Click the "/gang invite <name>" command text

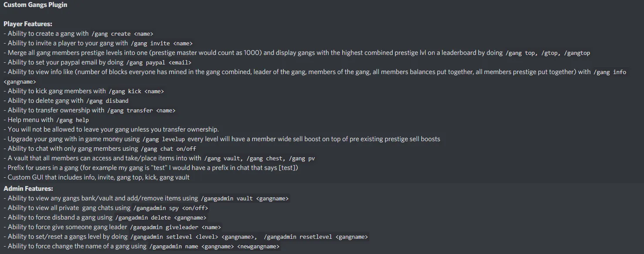(161, 44)
